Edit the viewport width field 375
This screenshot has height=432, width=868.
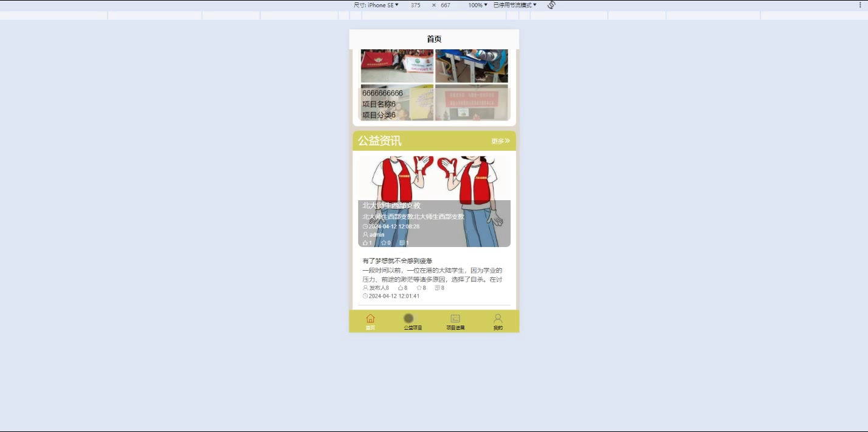[415, 5]
